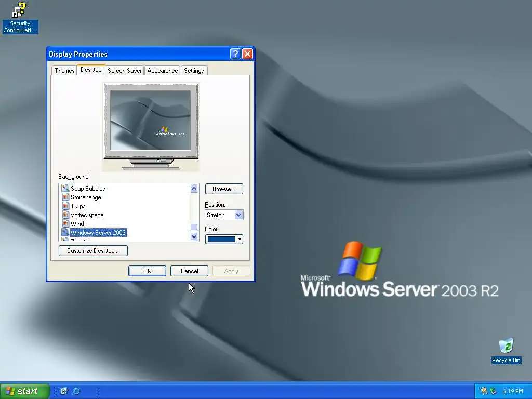Screen dimensions: 532x399
Task: Click the Vortec space image file icon
Action: (65, 215)
